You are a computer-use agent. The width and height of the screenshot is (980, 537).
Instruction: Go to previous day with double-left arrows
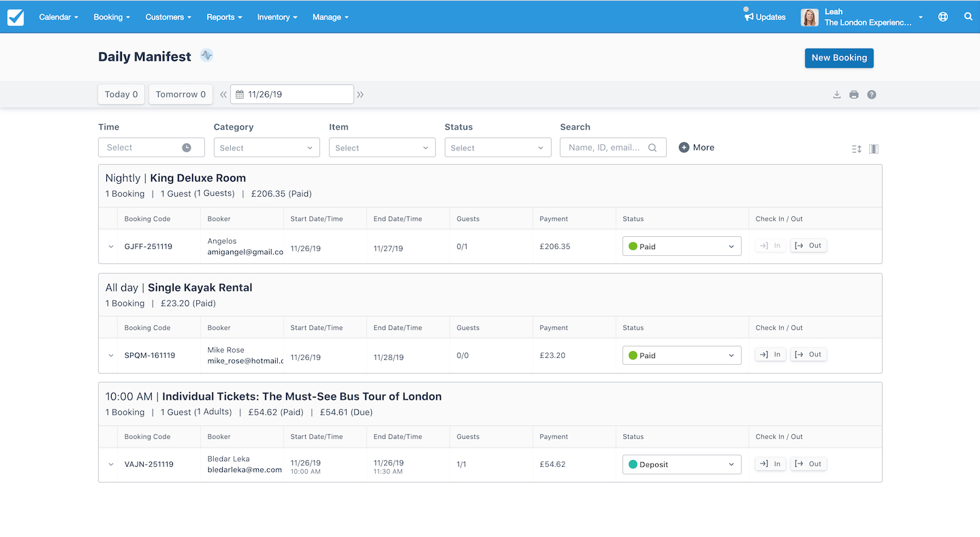click(223, 95)
